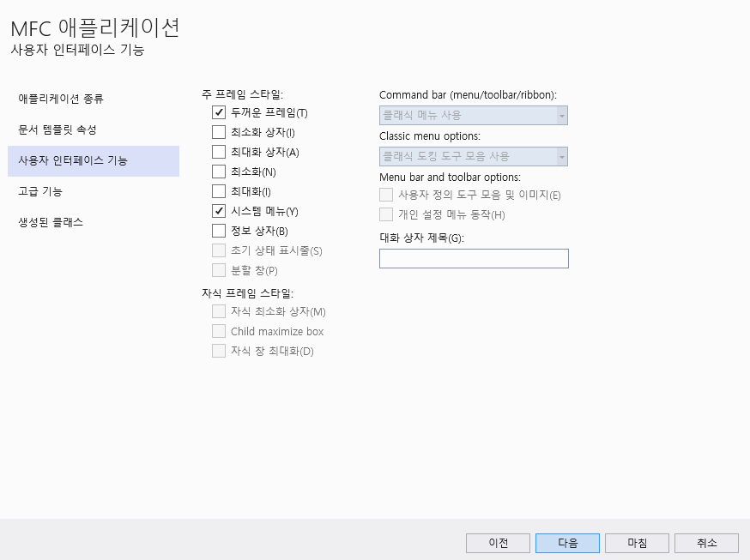
Task: Uncheck the 두꺼운 프레임(T) checkbox
Action: (x=219, y=112)
